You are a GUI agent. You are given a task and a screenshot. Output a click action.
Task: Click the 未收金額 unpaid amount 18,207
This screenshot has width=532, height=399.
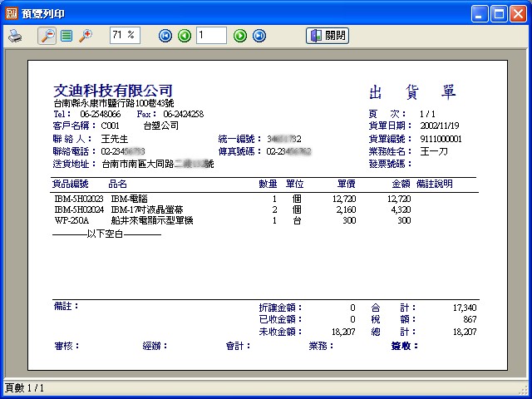[343, 332]
